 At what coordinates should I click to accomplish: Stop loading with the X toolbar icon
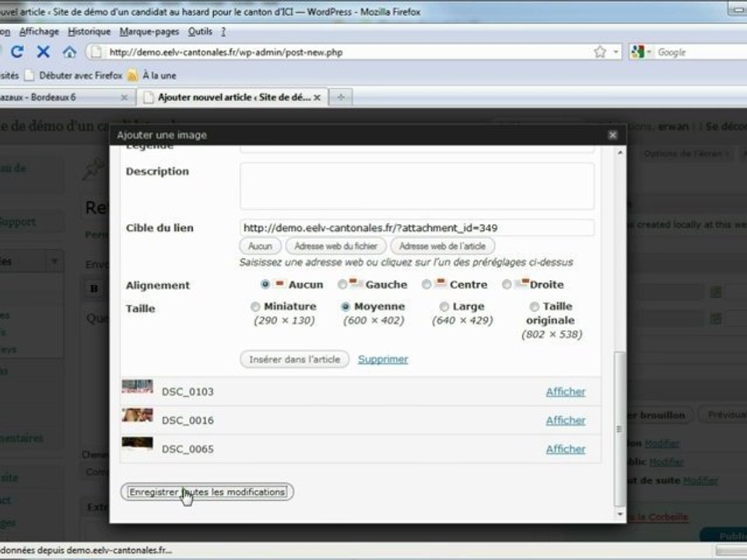(44, 51)
